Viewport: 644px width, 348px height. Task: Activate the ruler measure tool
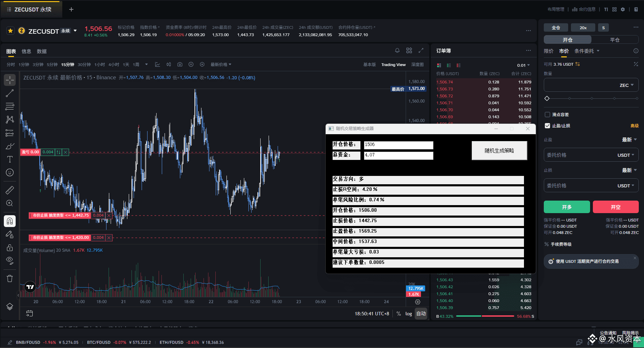10,190
